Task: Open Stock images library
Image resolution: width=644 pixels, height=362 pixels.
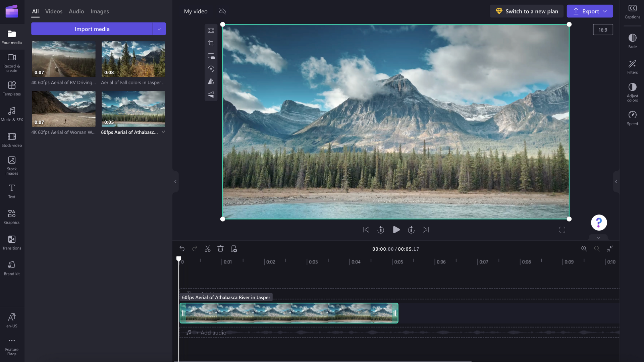Action: click(12, 166)
